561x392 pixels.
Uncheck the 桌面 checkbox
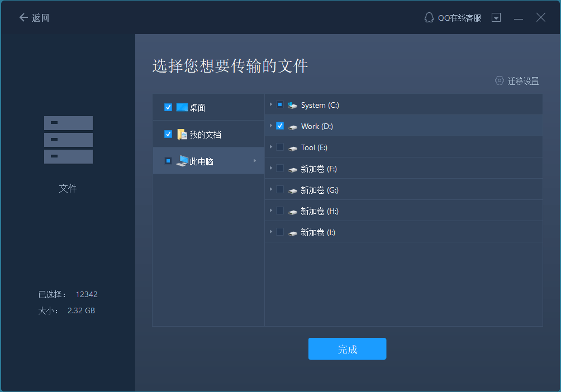tap(168, 107)
